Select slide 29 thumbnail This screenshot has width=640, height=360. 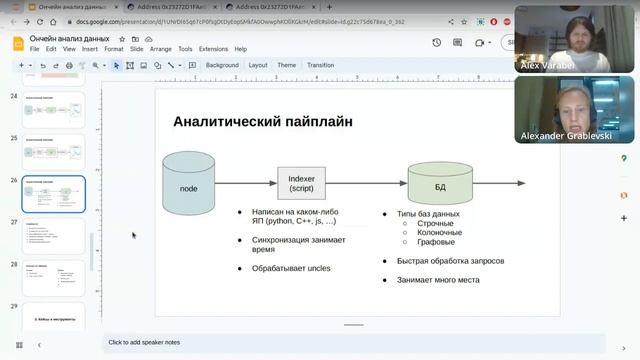point(53,317)
